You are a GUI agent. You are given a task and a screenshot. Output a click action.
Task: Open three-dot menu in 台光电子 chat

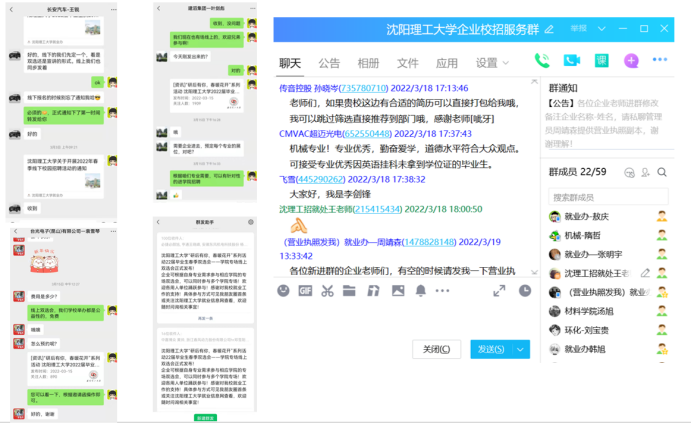tap(113, 231)
